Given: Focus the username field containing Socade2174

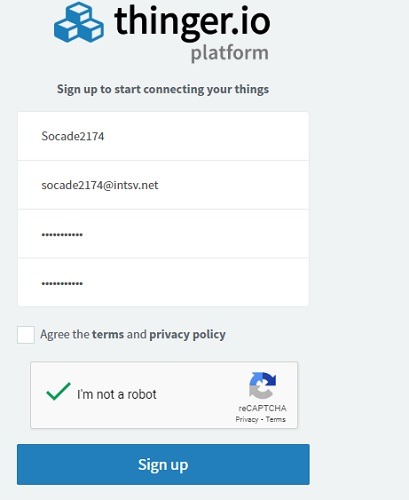Looking at the screenshot, I should (163, 136).
